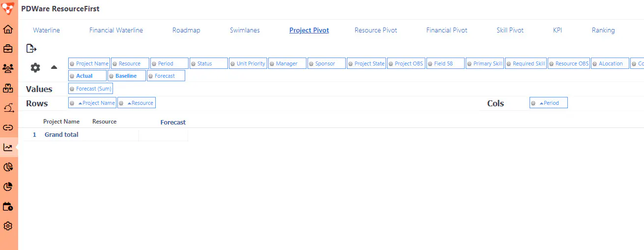Click the Values section label
644x250 pixels.
click(39, 90)
